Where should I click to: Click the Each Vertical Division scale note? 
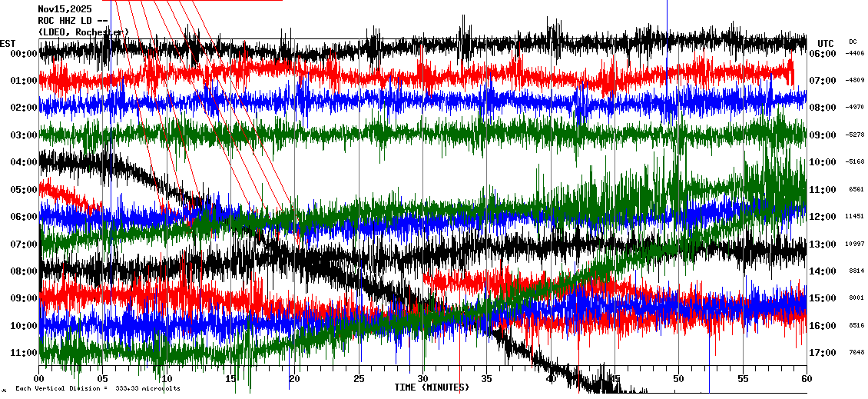click(96, 389)
